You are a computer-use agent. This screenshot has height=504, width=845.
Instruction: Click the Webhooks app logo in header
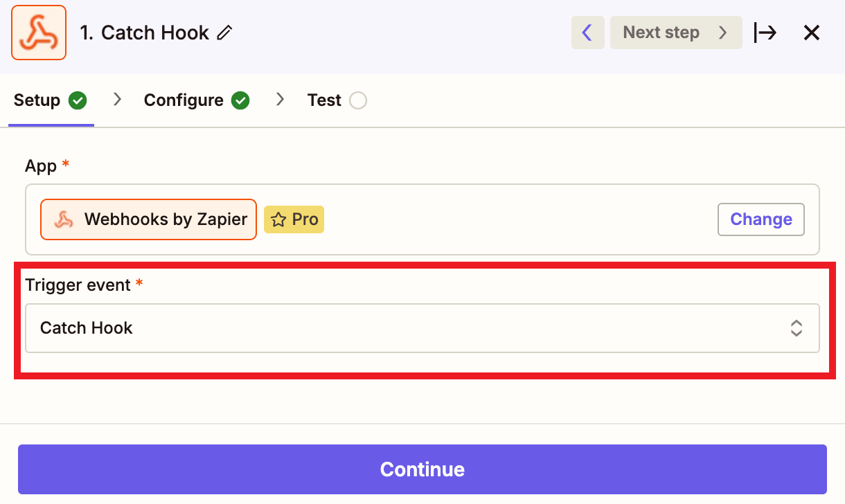click(39, 33)
